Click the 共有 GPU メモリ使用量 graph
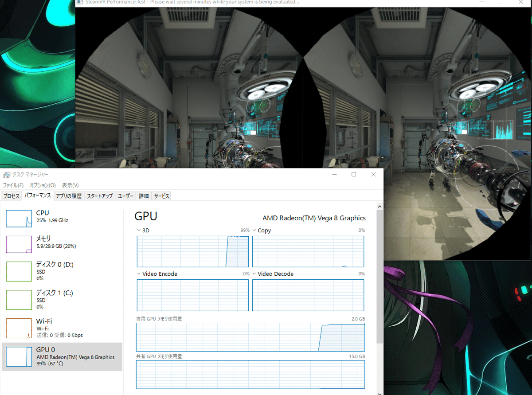Image resolution: width=532 pixels, height=395 pixels. click(250, 375)
